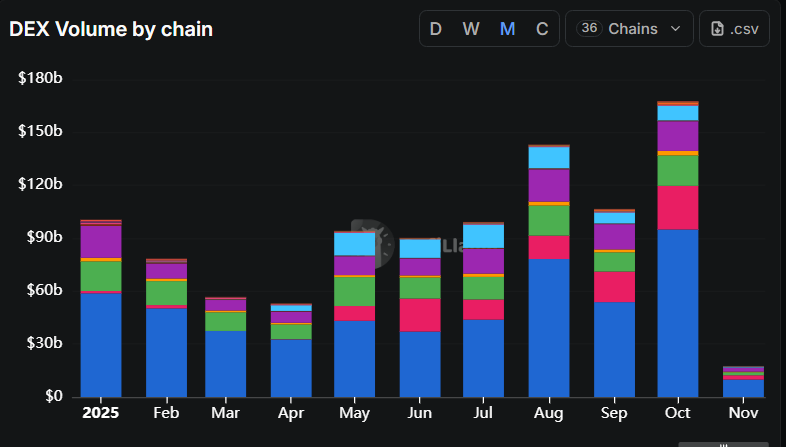The image size is (786, 447).
Task: Click the green segment of the August bar
Action: [549, 219]
